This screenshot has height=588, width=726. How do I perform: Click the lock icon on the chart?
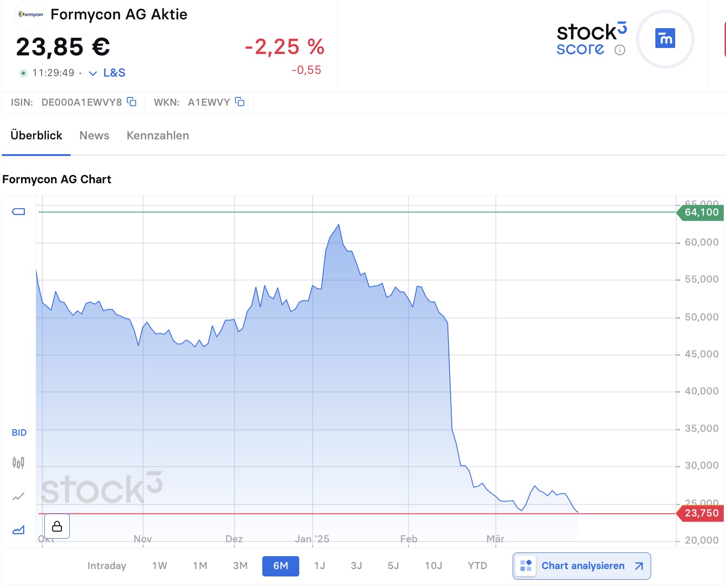(57, 526)
